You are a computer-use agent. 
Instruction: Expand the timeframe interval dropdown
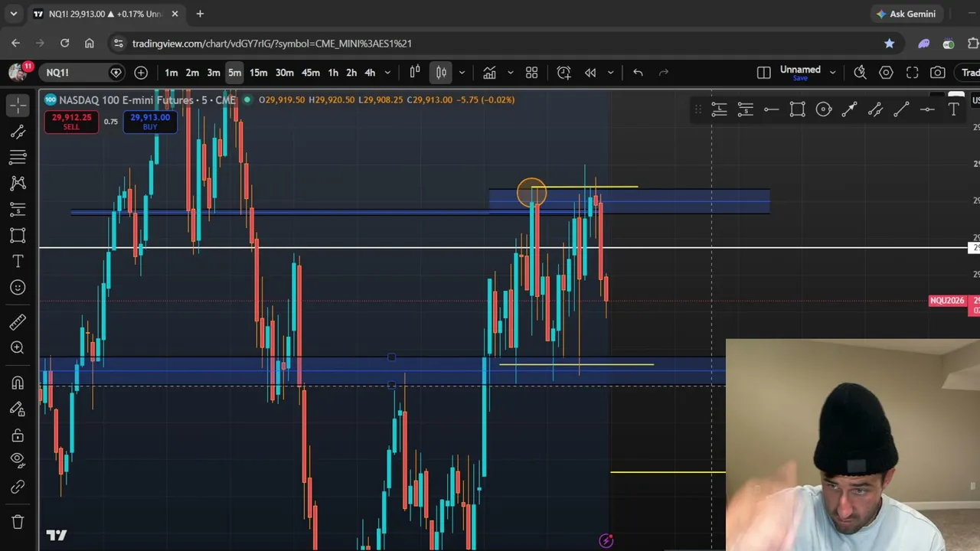pyautogui.click(x=387, y=73)
